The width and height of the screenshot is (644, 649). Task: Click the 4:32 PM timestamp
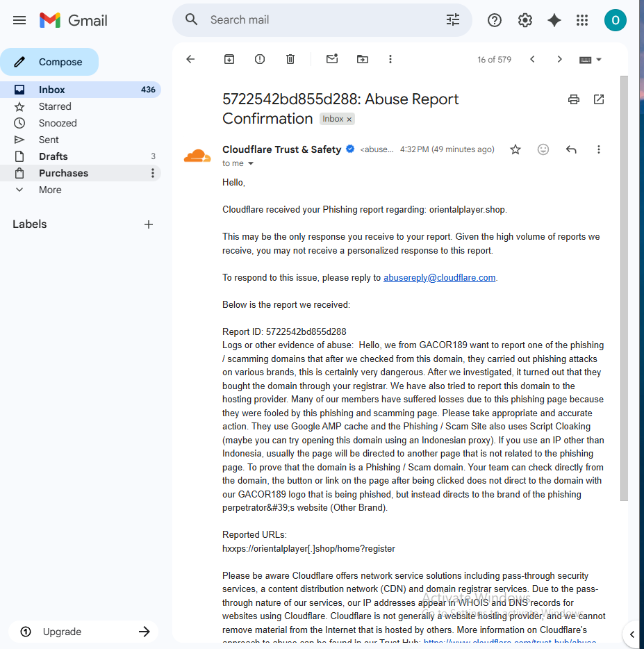pyautogui.click(x=447, y=149)
